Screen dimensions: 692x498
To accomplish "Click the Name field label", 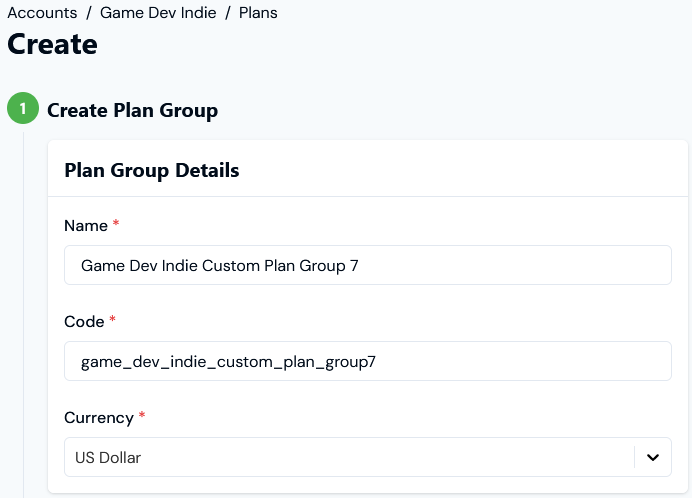I will click(86, 226).
